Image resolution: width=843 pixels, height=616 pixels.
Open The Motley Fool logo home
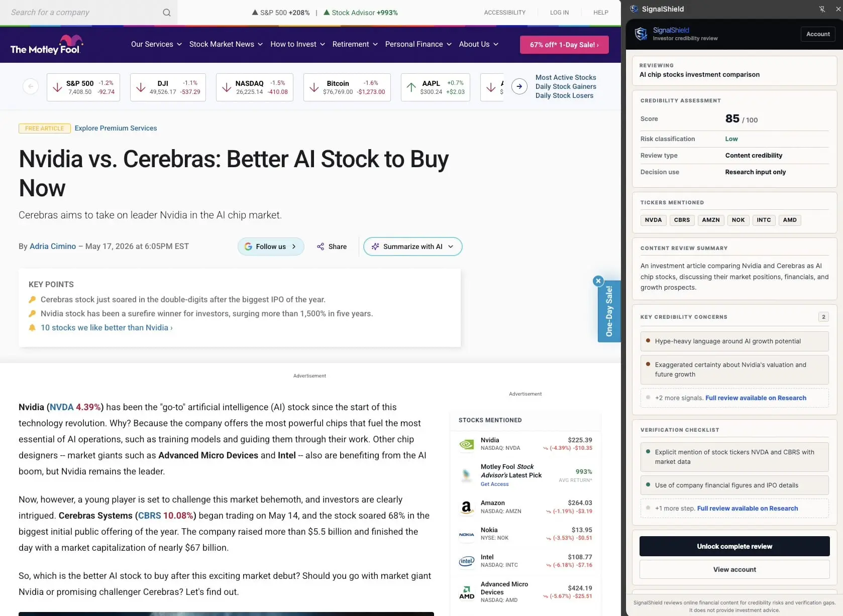click(x=47, y=45)
